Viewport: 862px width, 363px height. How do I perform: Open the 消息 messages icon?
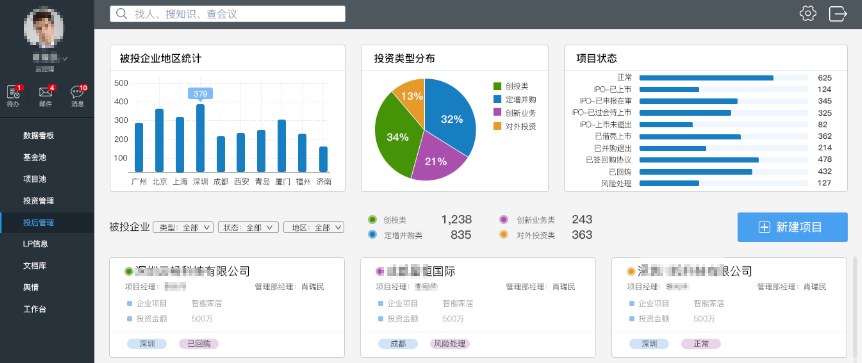pyautogui.click(x=78, y=92)
